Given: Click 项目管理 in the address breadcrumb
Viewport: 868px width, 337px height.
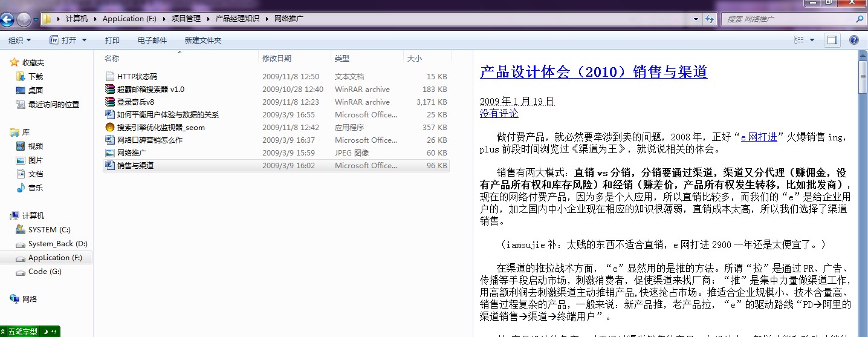Looking at the screenshot, I should (186, 19).
